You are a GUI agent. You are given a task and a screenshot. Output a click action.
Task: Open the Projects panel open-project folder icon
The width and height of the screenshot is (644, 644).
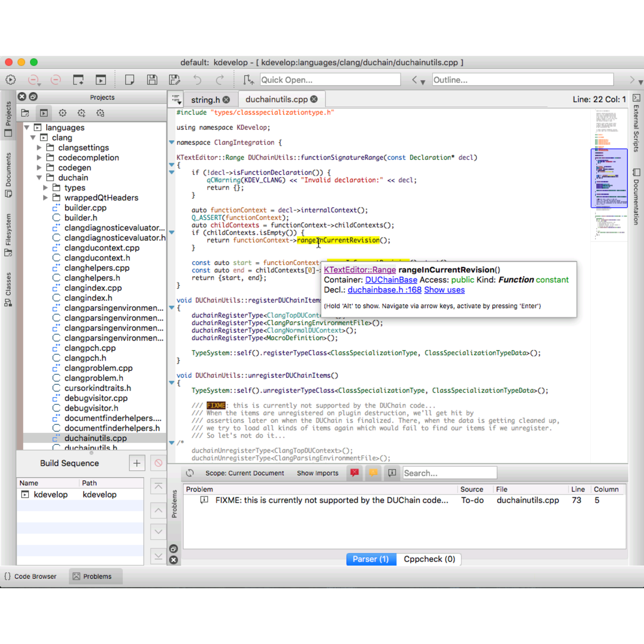point(25,113)
